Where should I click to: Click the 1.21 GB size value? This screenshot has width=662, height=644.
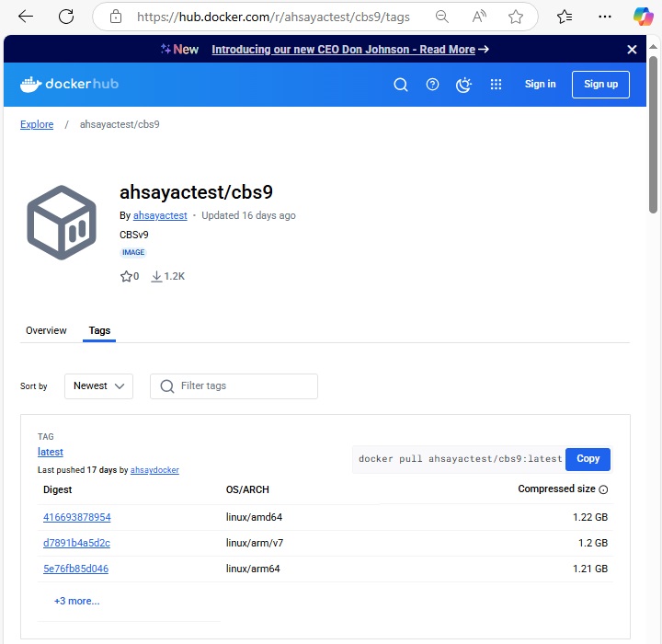(x=589, y=569)
